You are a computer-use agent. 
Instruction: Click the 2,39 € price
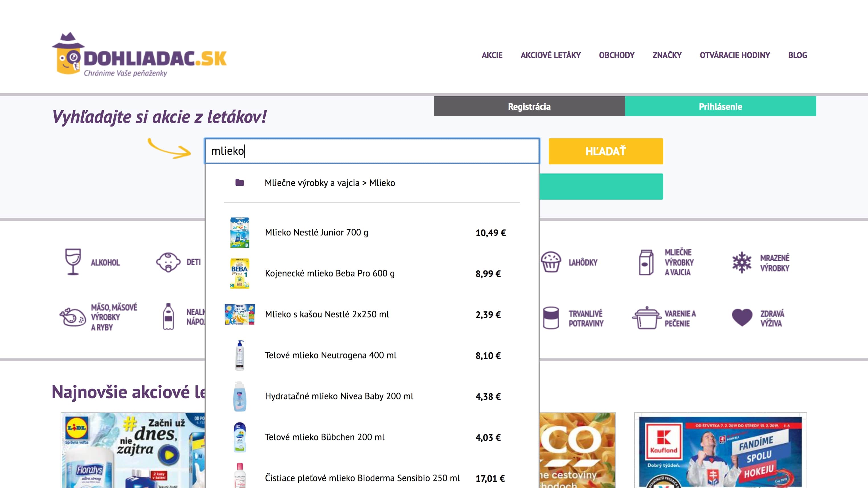tap(488, 315)
